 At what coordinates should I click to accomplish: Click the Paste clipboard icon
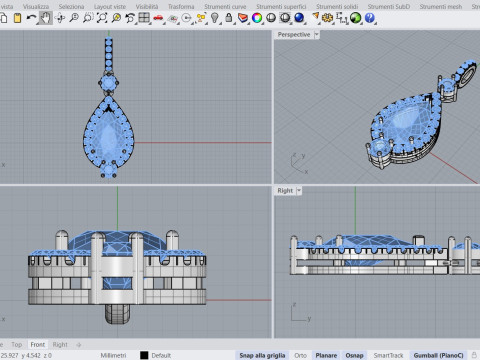pyautogui.click(x=17, y=18)
